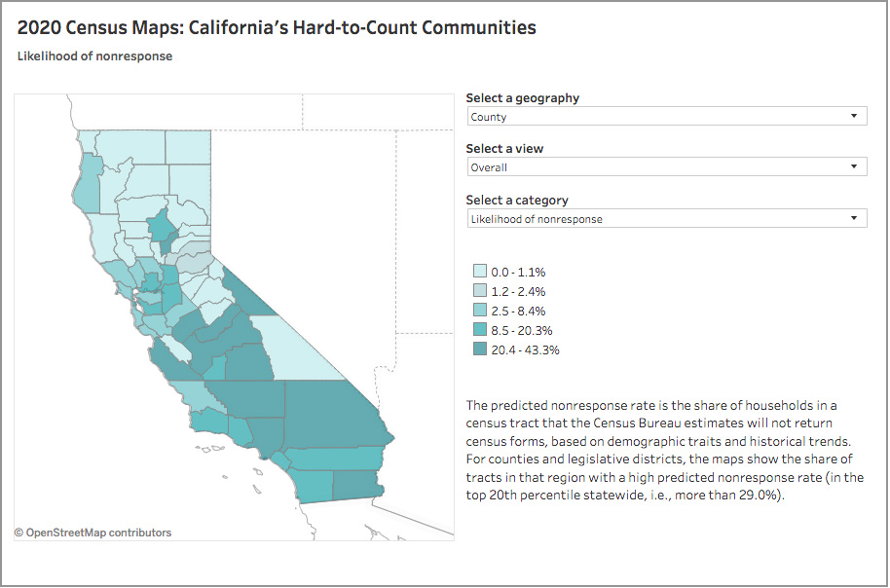
Task: Click the Likelihood of nonresponse subtitle label
Action: [93, 55]
